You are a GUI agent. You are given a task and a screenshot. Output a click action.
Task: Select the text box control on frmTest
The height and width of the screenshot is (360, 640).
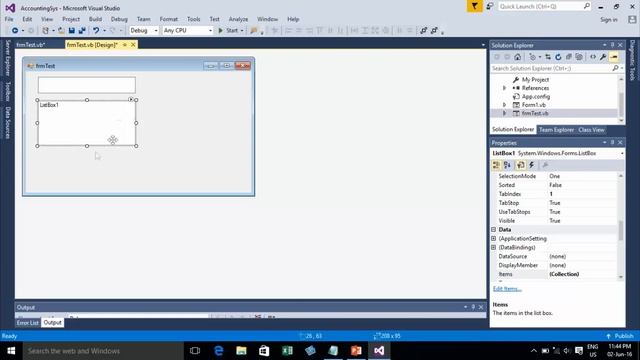(x=87, y=85)
